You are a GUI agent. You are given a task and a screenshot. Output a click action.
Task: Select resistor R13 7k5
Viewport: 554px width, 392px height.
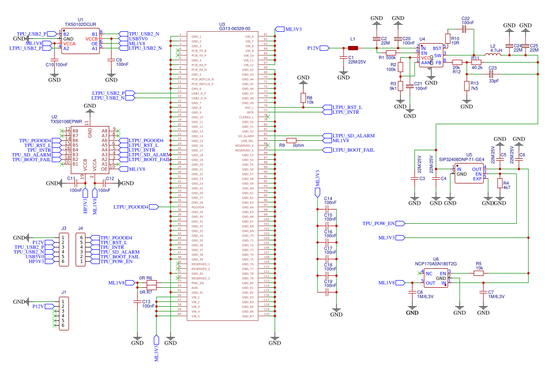tap(467, 86)
